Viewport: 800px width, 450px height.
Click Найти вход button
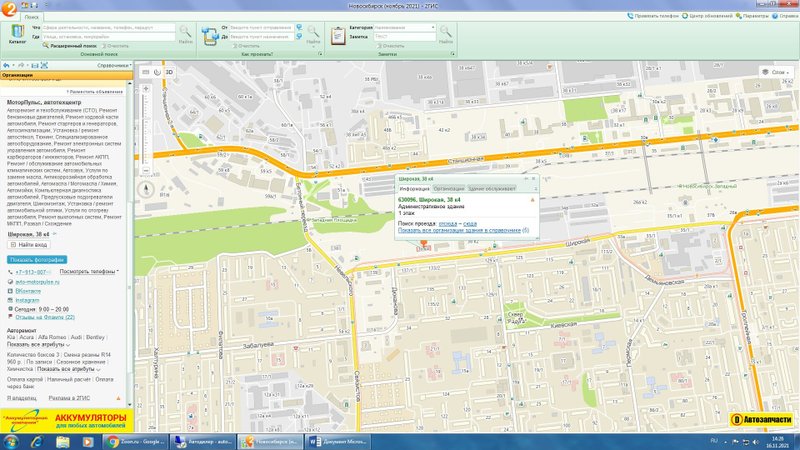(x=29, y=245)
